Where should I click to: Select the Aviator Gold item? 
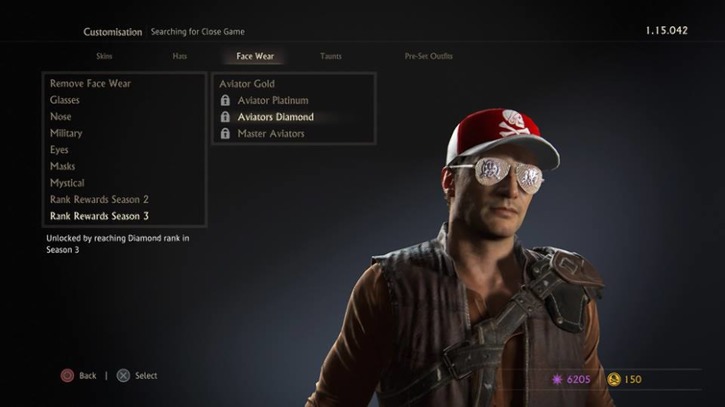pyautogui.click(x=247, y=84)
